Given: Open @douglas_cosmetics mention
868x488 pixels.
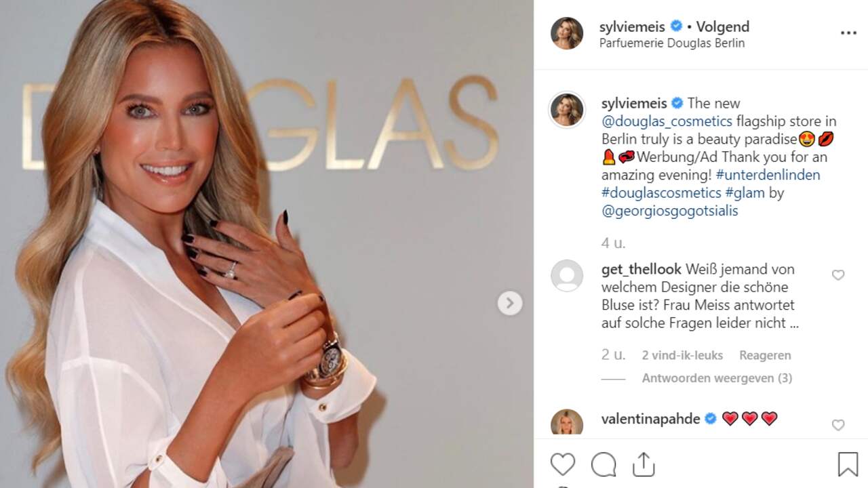Looking at the screenshot, I should tap(667, 121).
